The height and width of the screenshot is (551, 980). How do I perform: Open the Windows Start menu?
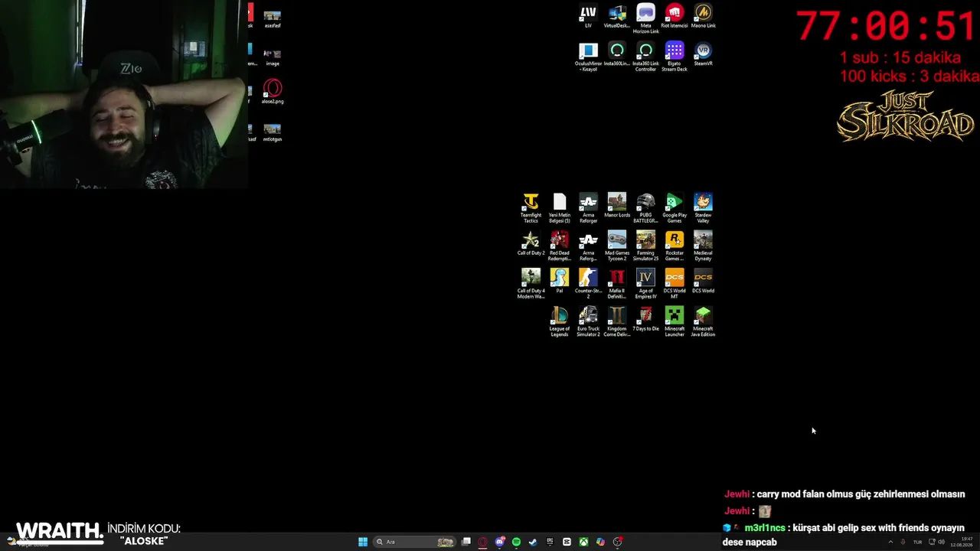363,542
